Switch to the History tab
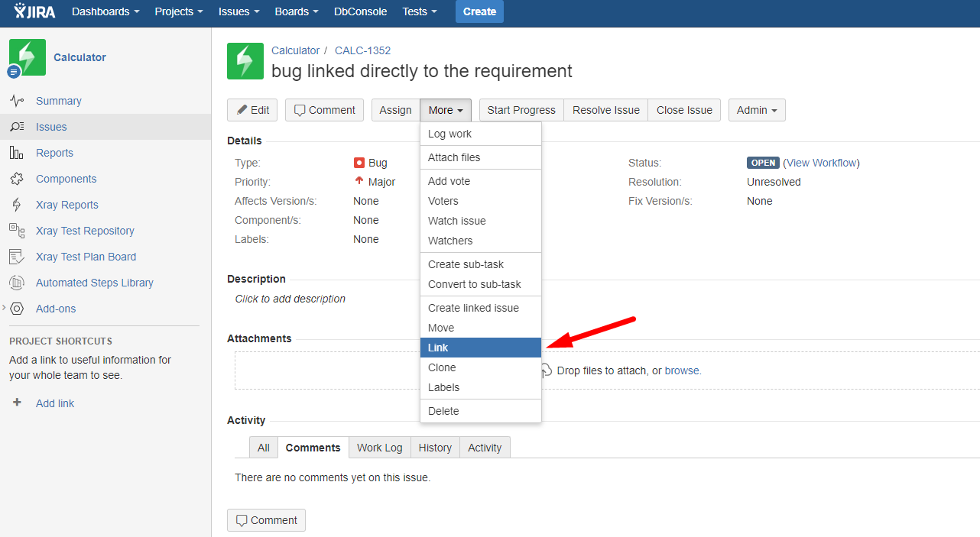This screenshot has height=537, width=980. pyautogui.click(x=435, y=448)
